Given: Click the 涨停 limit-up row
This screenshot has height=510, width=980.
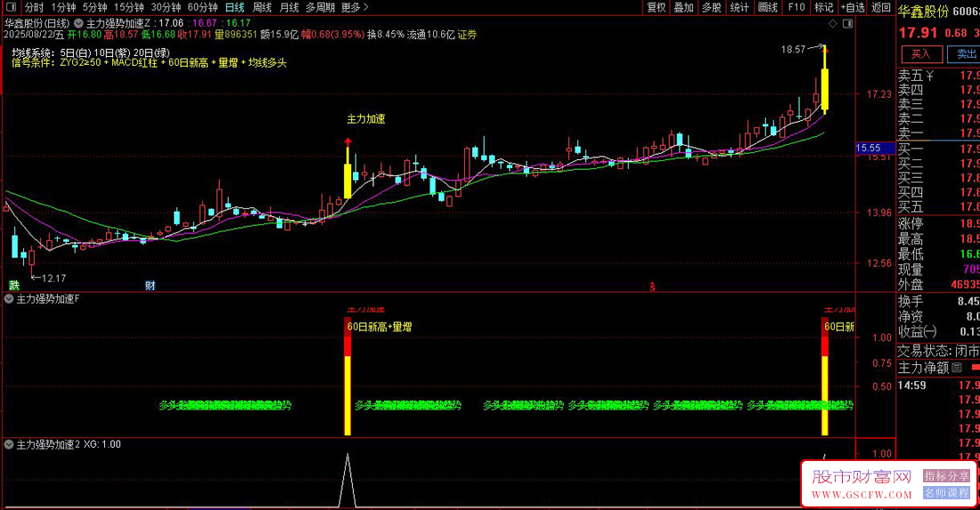Looking at the screenshot, I should tap(938, 223).
